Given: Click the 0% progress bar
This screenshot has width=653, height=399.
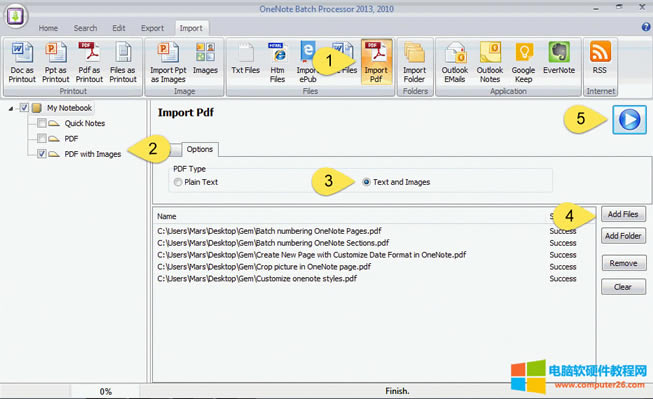Looking at the screenshot, I should pos(105,392).
